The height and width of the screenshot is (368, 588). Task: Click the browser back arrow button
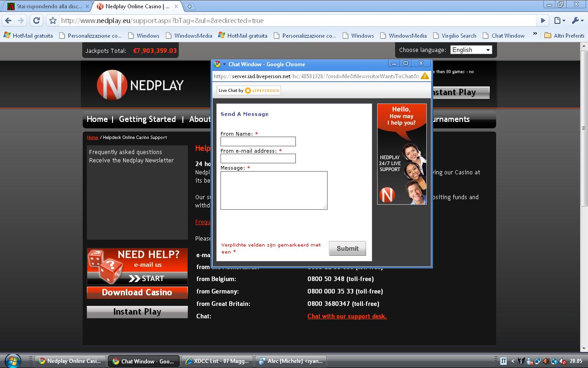(x=8, y=20)
